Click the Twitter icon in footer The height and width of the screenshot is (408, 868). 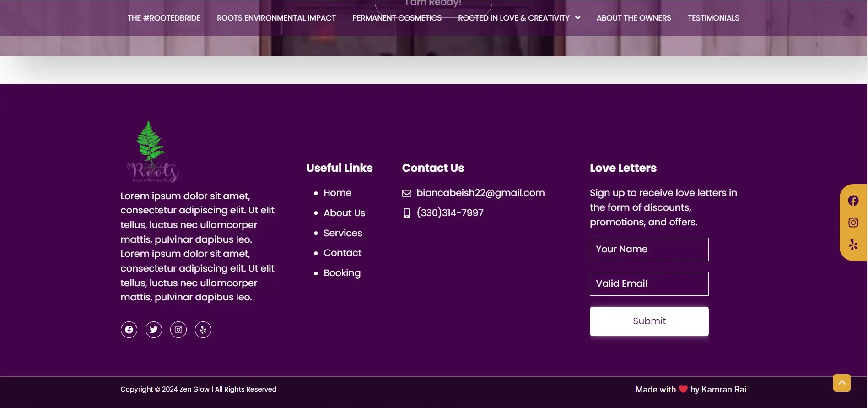(154, 330)
